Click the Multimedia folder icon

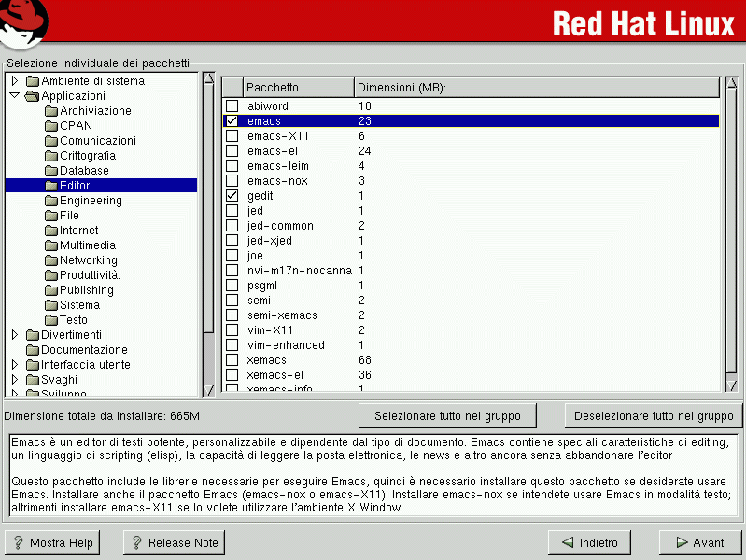coord(51,245)
